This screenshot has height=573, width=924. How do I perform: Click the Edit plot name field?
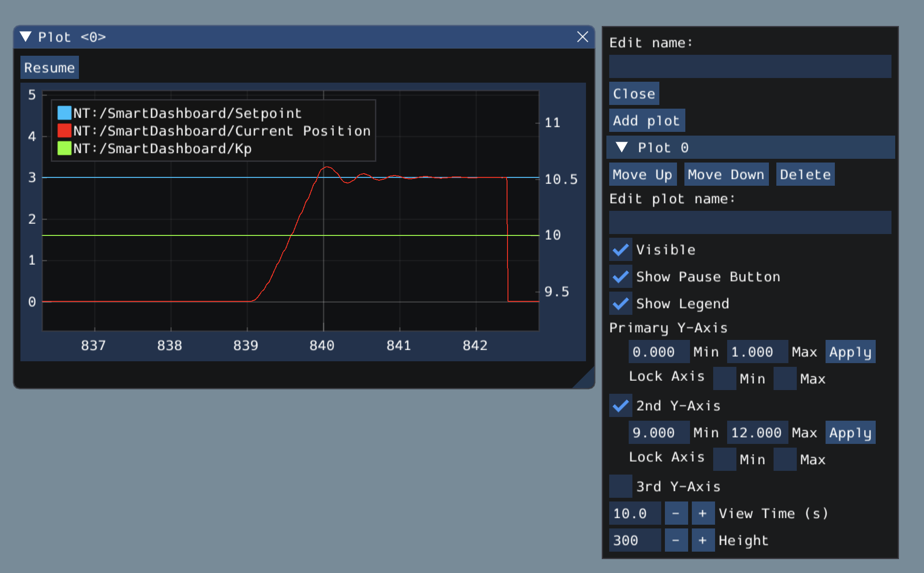coord(749,222)
